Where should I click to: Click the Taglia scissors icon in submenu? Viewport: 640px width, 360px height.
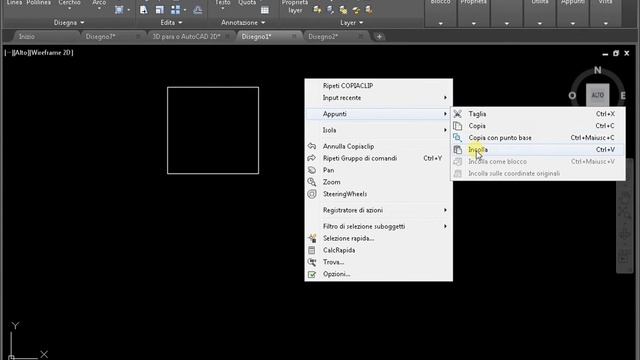pos(458,114)
